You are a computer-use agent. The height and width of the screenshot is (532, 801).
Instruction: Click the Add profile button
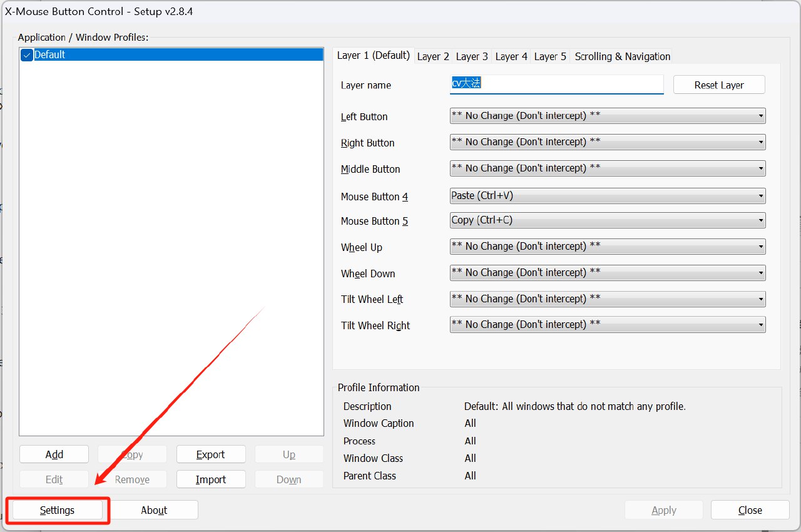54,454
